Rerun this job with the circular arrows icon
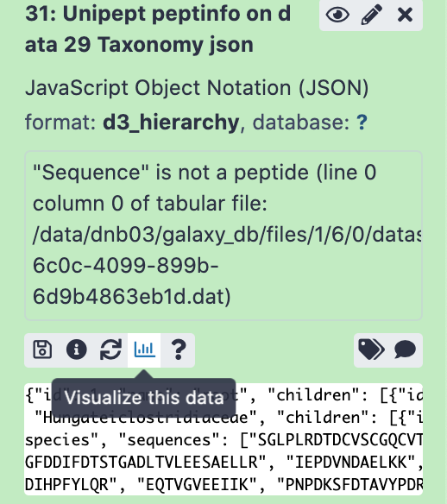447x504 pixels. pyautogui.click(x=110, y=350)
